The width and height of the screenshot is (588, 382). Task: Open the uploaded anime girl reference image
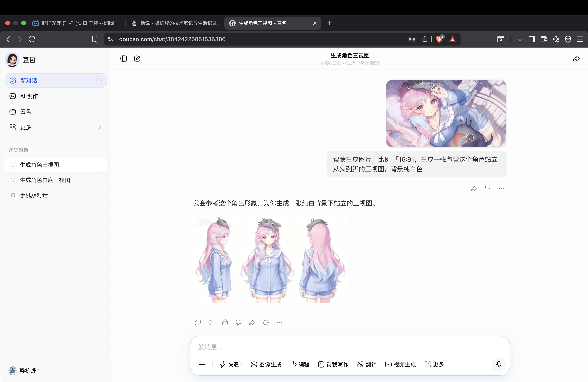[x=446, y=113]
